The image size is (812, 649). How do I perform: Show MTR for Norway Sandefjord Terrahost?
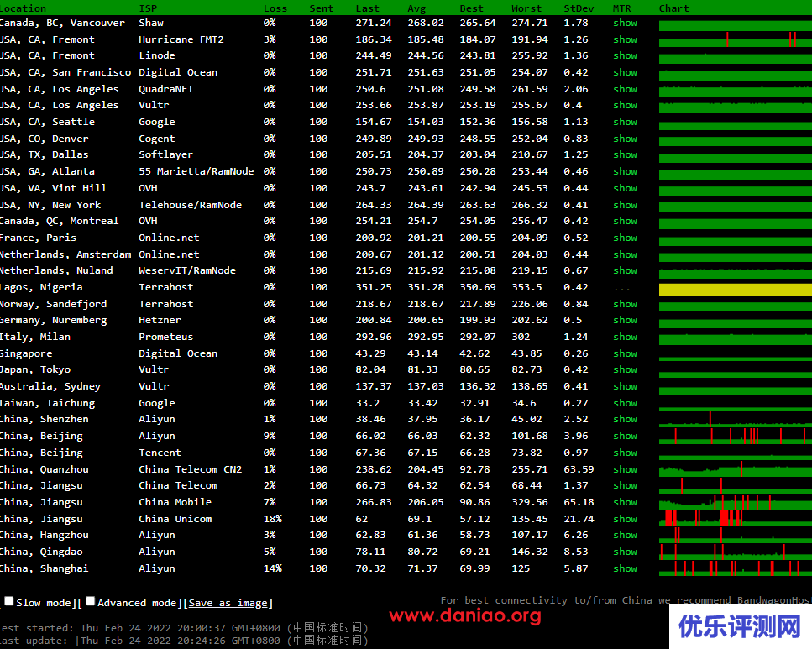coord(625,304)
